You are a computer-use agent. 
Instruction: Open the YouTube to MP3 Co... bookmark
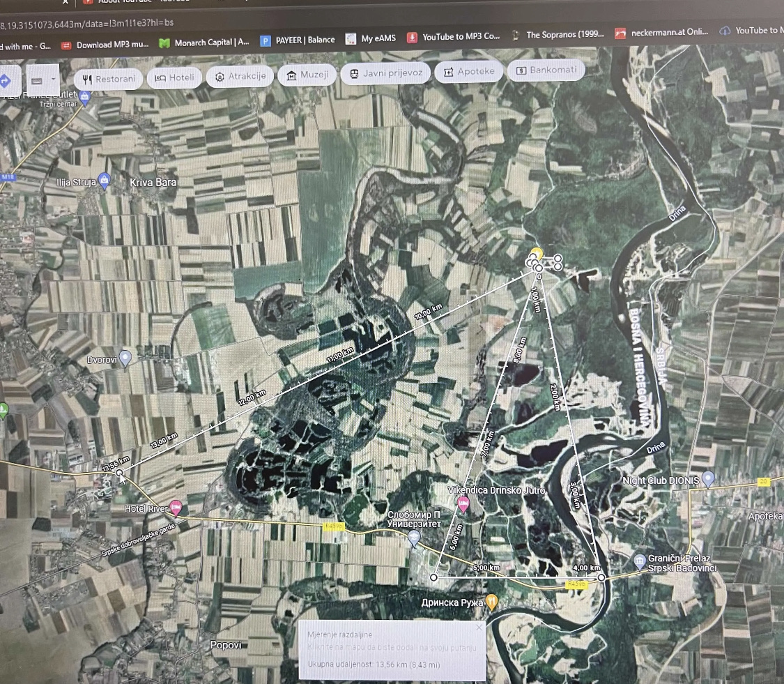click(454, 36)
